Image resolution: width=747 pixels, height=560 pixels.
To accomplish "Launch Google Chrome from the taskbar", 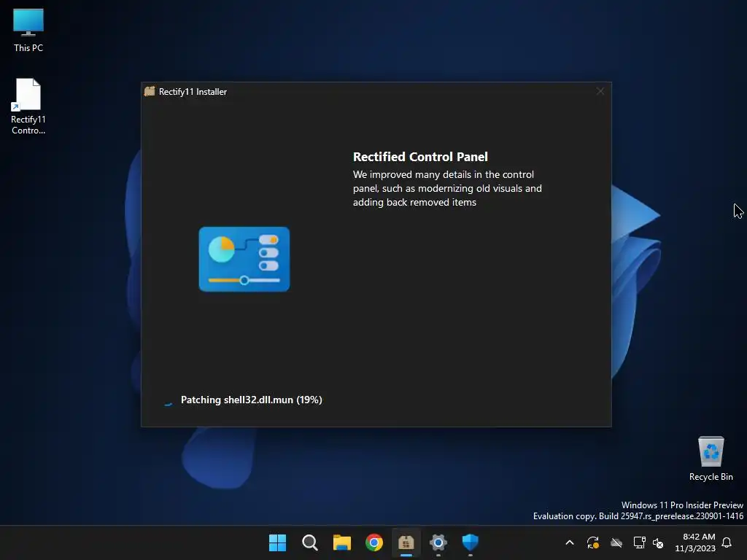I will [x=374, y=542].
